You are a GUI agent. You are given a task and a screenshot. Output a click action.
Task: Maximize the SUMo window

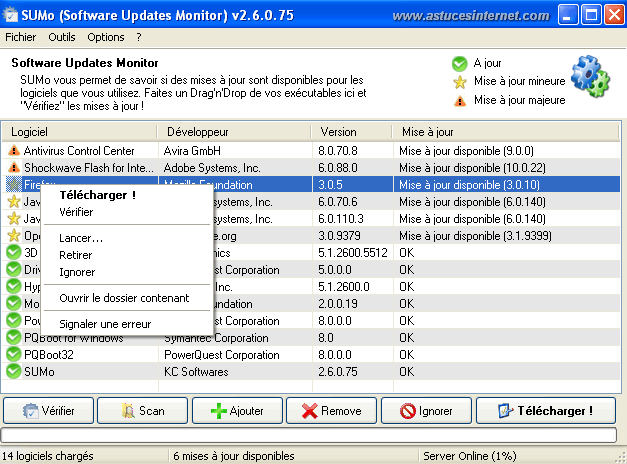click(591, 15)
